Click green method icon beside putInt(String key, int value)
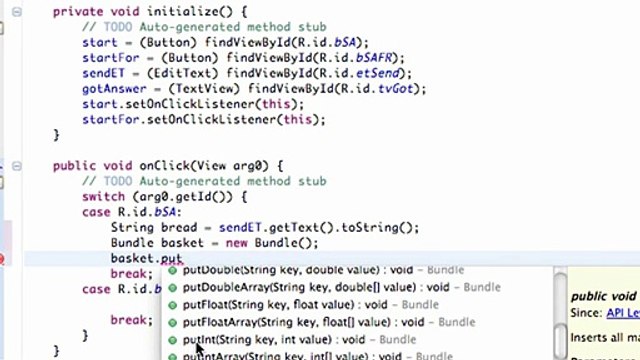 (x=173, y=340)
